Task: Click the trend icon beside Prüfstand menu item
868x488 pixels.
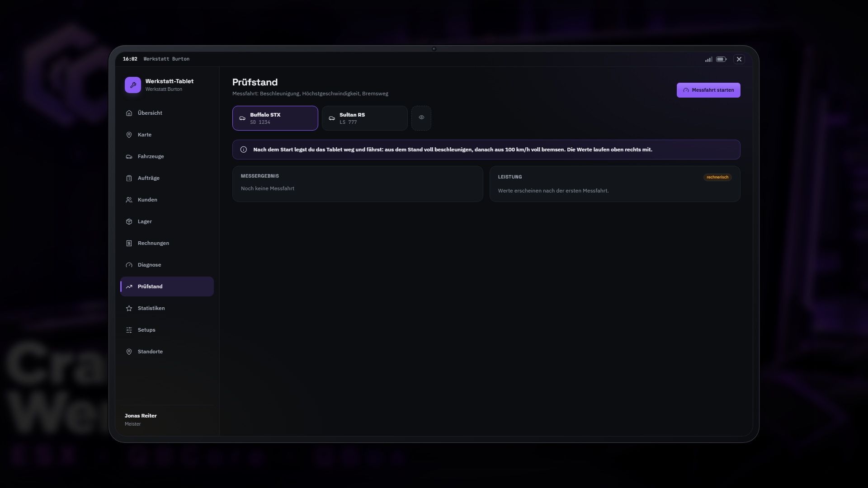Action: (x=129, y=286)
